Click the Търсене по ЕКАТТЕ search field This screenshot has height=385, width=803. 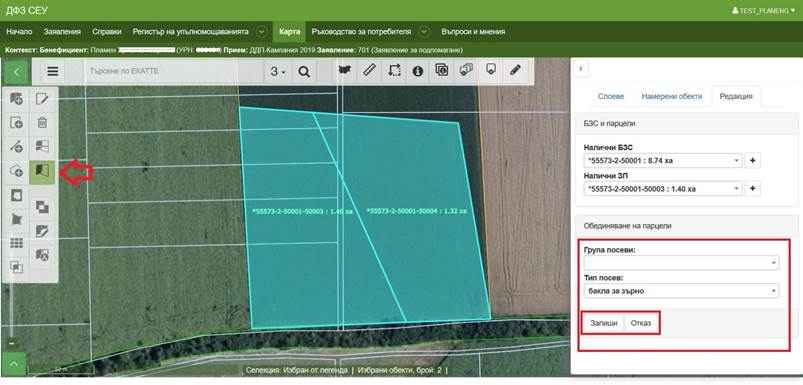[x=174, y=72]
